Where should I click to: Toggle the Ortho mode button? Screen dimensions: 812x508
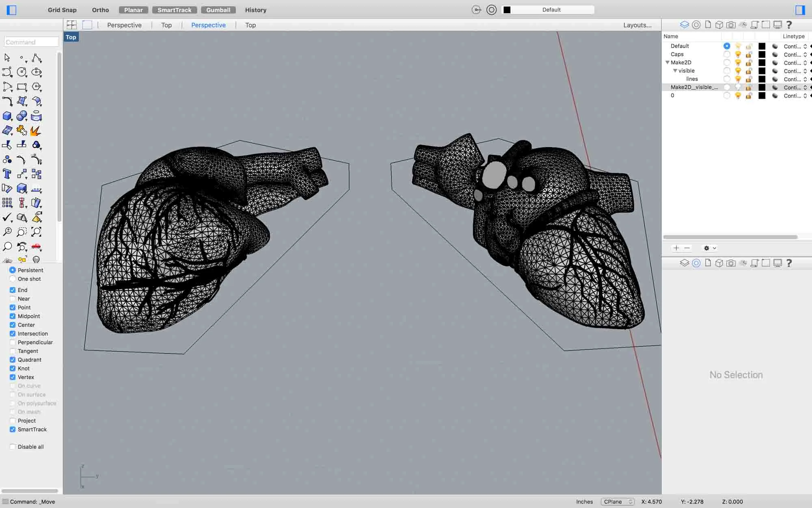100,10
